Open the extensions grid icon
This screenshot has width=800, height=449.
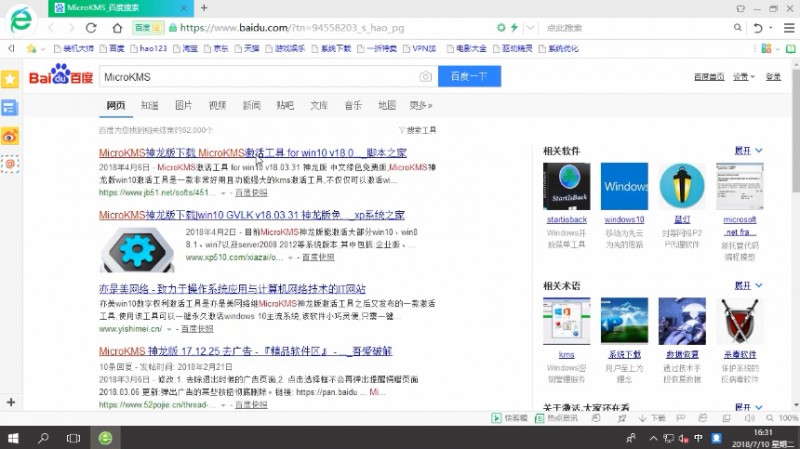coord(766,48)
